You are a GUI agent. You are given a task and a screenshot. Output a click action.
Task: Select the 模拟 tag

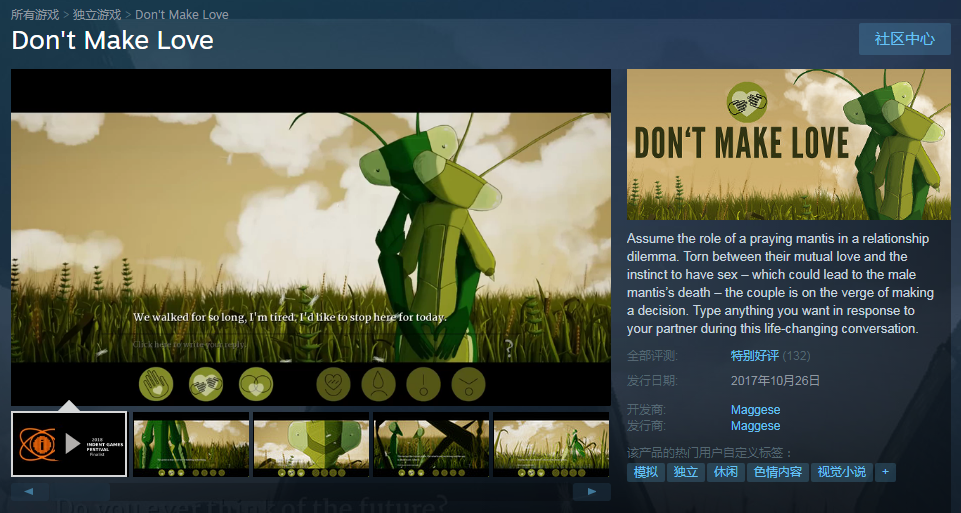645,472
